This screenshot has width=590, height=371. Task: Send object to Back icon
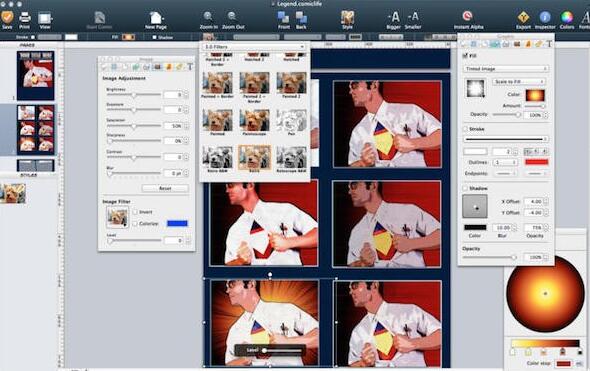click(x=301, y=17)
